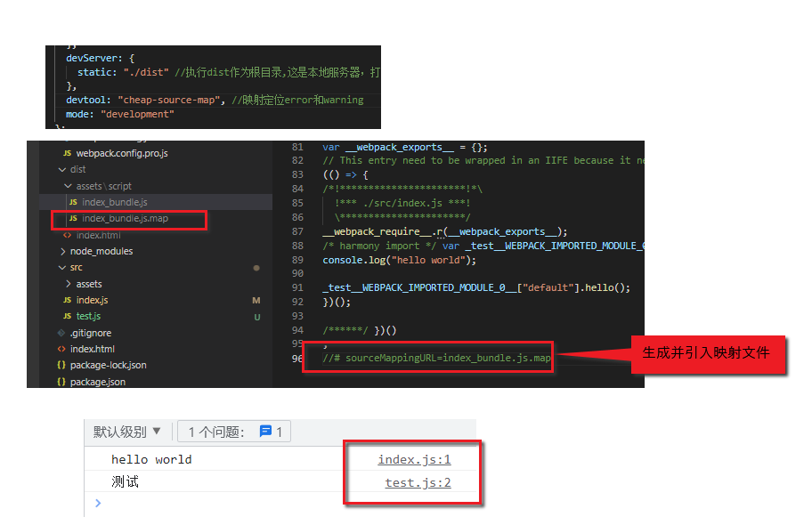
Task: Click the __webpack_require__.r code line
Action: (445, 231)
